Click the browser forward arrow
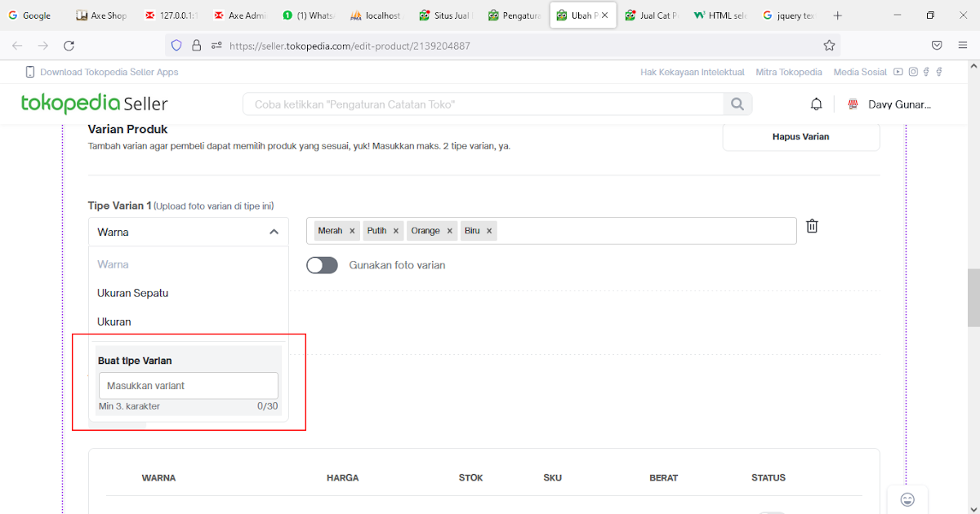This screenshot has width=980, height=514. [x=43, y=46]
